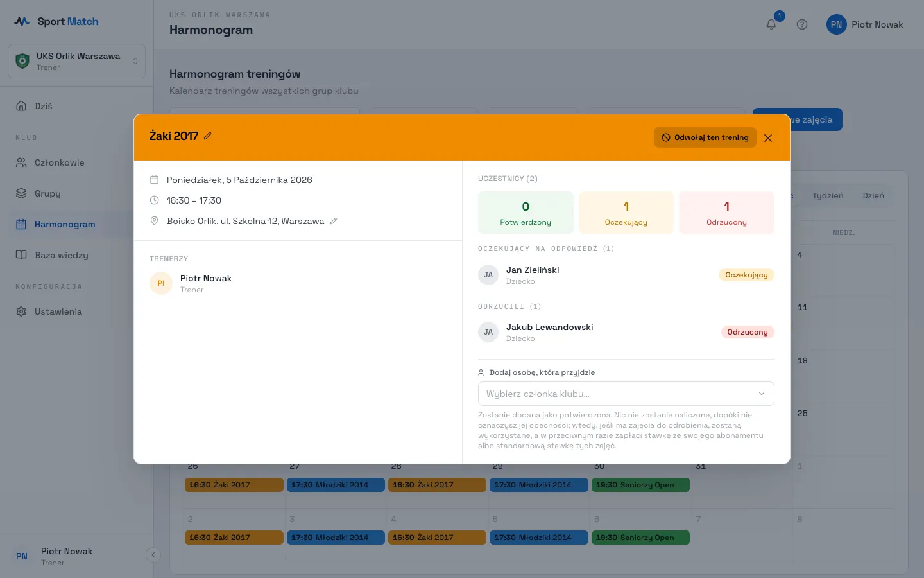Click Jan Zieliński participant name
924x578 pixels.
[x=533, y=270]
